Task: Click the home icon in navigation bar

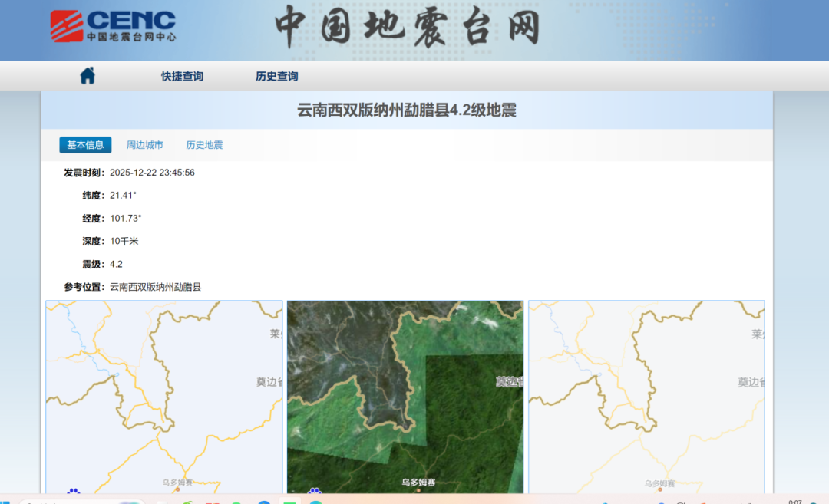Action: pos(88,76)
